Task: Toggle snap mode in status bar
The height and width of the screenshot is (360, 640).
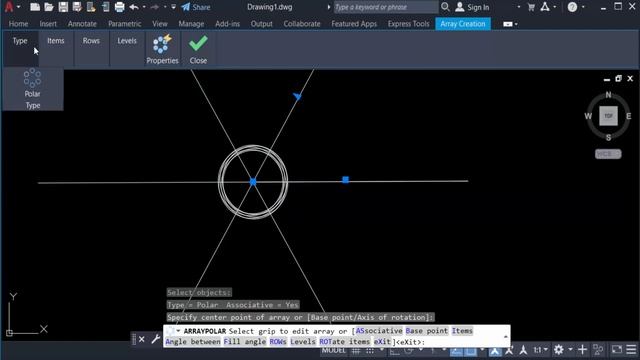Action: (x=370, y=351)
